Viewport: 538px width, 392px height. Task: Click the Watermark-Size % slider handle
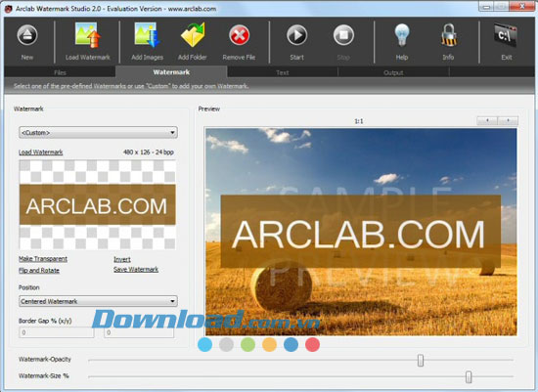469,376
